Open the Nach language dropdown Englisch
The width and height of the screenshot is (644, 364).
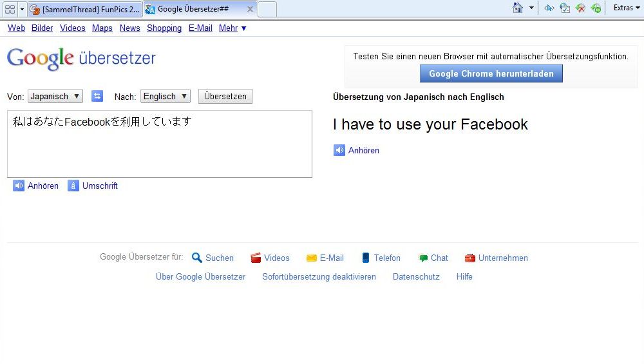tap(166, 96)
